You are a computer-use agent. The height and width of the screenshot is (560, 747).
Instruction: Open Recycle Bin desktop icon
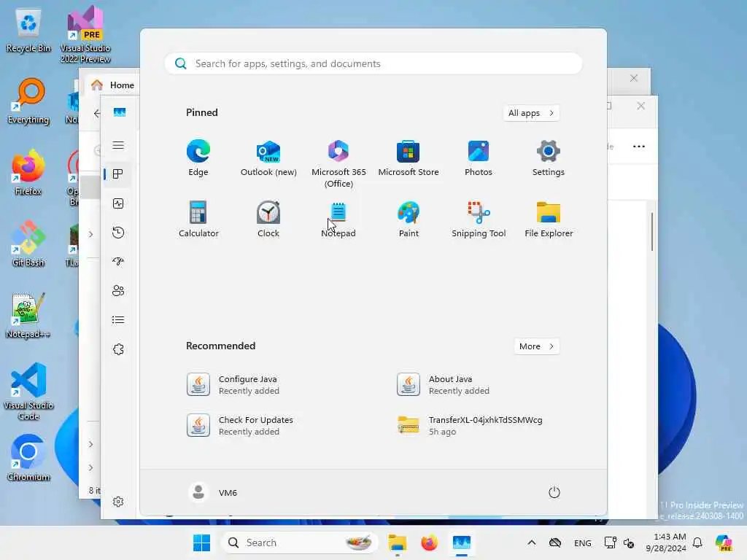coord(28,31)
